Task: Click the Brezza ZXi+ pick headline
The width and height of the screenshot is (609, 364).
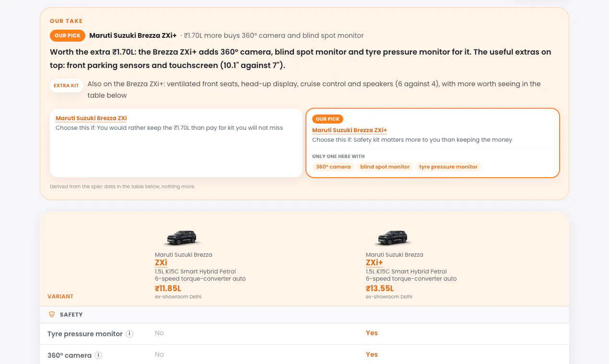Action: [133, 35]
